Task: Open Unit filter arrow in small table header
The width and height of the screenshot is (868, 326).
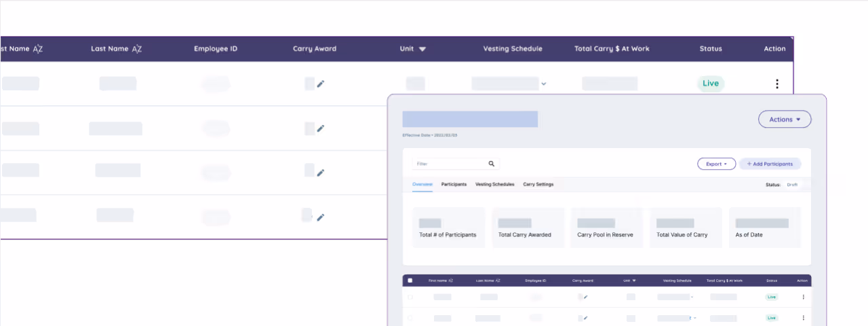Action: coord(634,280)
